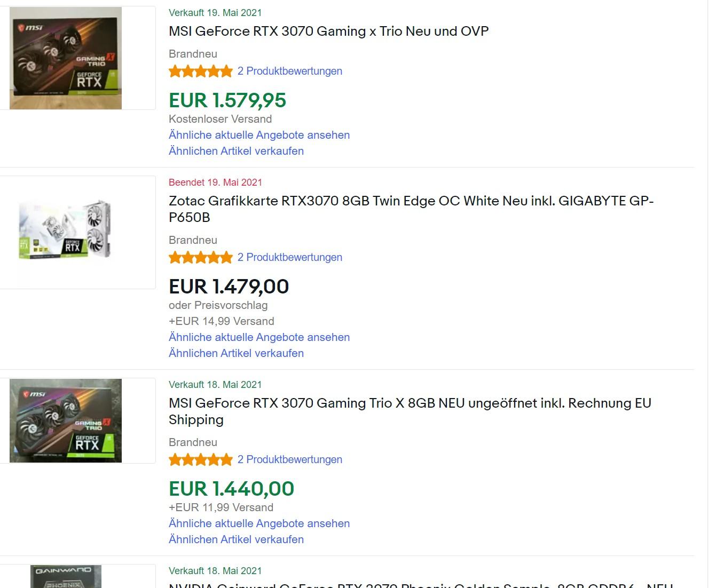724x588 pixels.
Task: Click price EUR 1.479,00
Action: point(229,287)
